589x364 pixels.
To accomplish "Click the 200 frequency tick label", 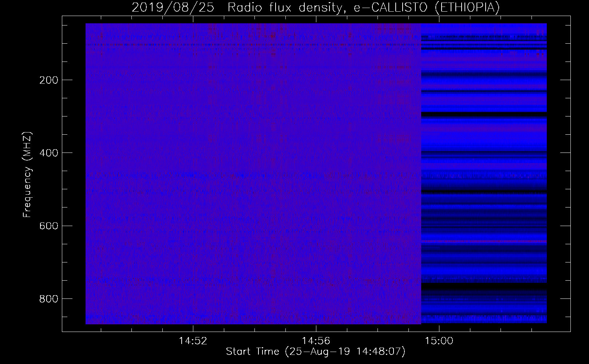I will click(x=48, y=80).
